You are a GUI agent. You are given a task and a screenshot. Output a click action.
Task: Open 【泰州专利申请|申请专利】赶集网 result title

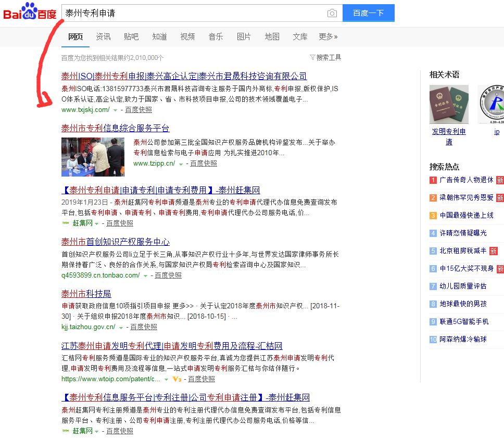[x=161, y=190]
